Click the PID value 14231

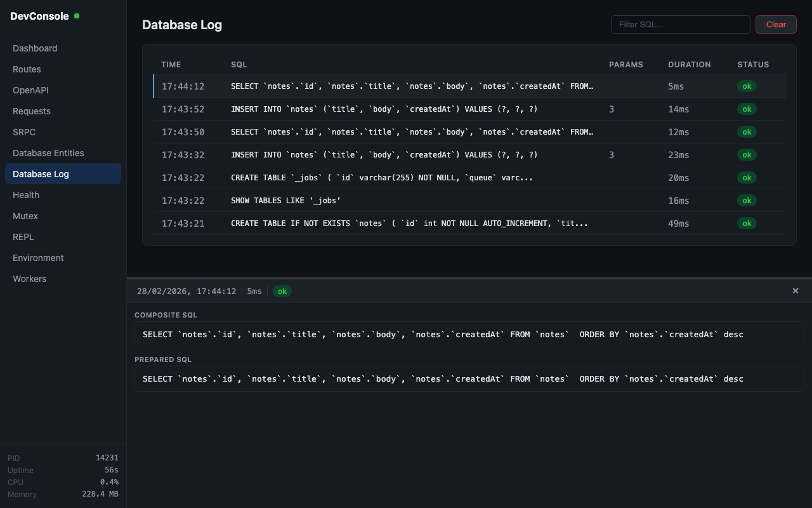[x=107, y=458]
